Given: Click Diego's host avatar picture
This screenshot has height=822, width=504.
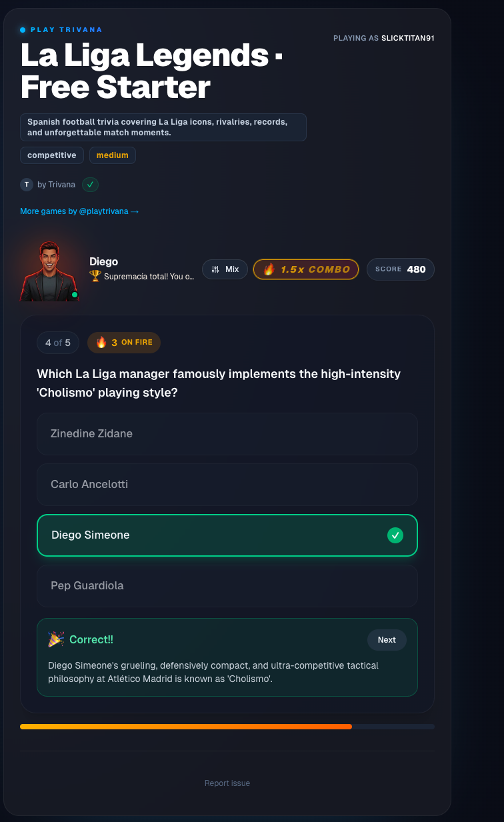Looking at the screenshot, I should tap(49, 271).
